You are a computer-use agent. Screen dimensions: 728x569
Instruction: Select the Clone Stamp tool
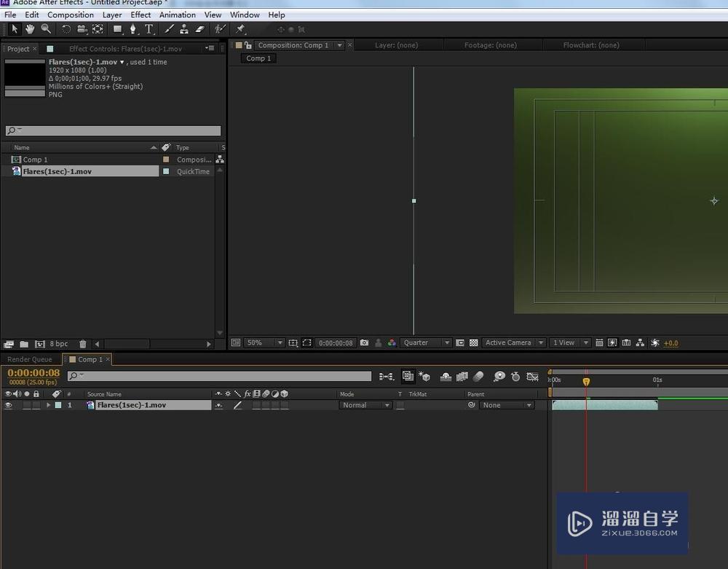point(184,29)
